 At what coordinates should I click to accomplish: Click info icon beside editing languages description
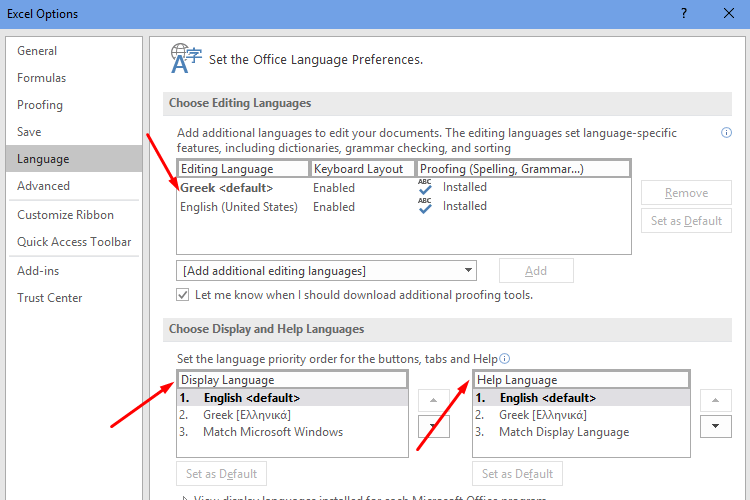[726, 133]
